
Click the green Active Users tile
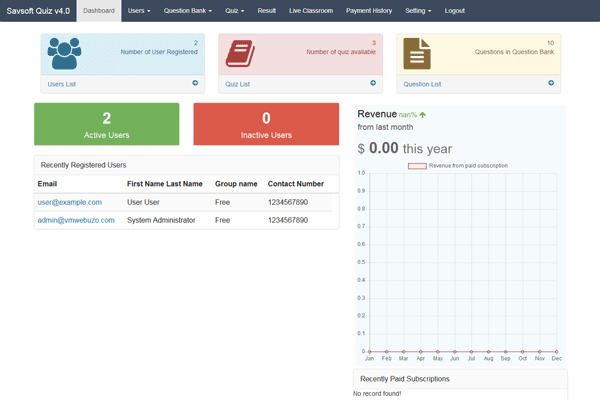[106, 124]
